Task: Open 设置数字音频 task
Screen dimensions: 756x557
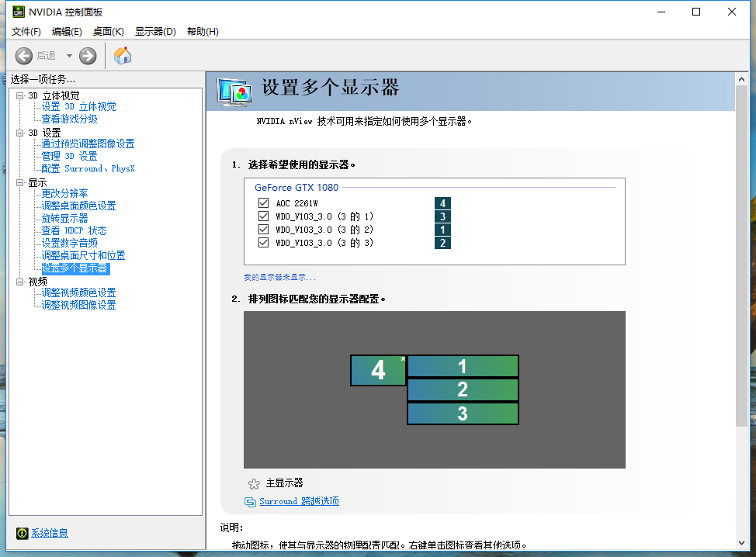Action: click(69, 244)
